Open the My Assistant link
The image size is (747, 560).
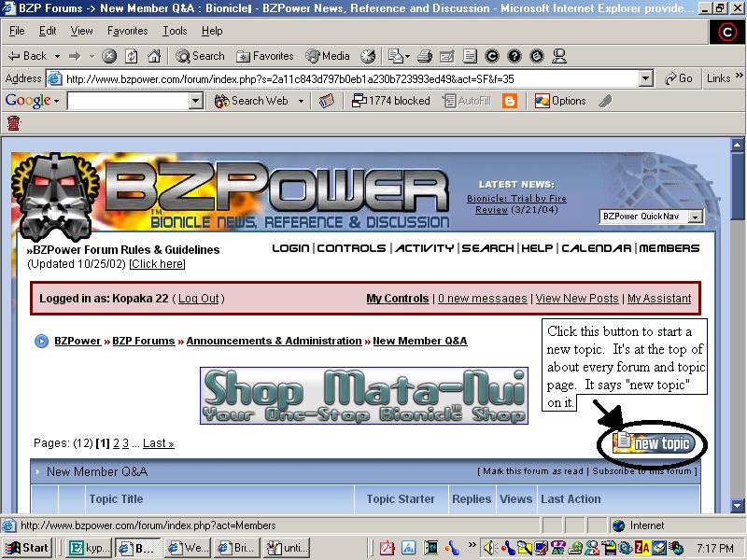(x=659, y=299)
